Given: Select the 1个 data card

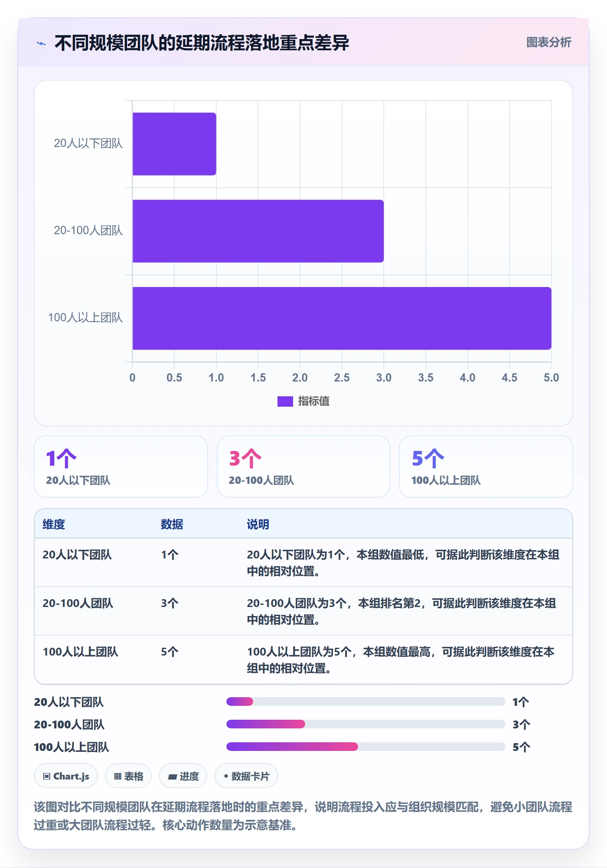Looking at the screenshot, I should pyautogui.click(x=121, y=467).
